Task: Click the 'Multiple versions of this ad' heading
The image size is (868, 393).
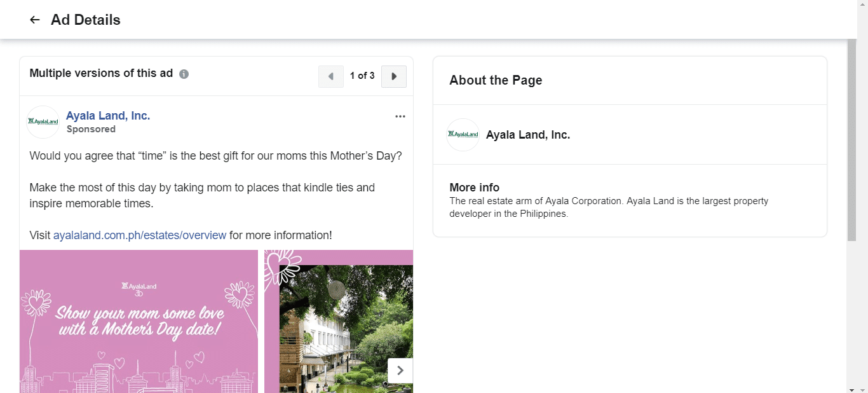Action: (101, 73)
